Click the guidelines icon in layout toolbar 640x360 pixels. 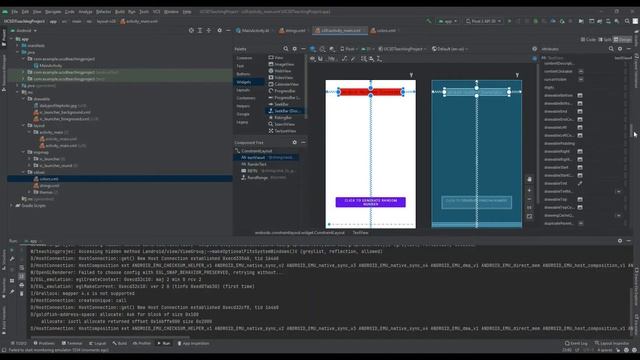click(x=380, y=59)
